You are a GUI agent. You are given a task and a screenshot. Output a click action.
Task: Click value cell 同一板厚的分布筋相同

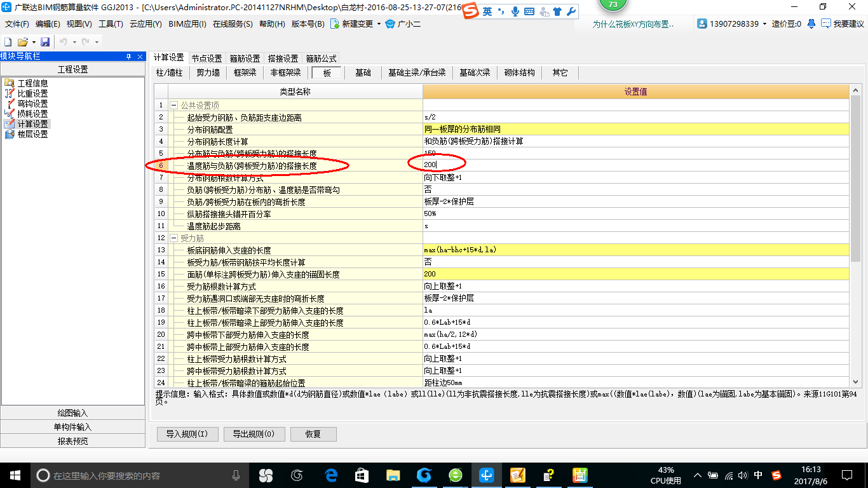point(635,129)
